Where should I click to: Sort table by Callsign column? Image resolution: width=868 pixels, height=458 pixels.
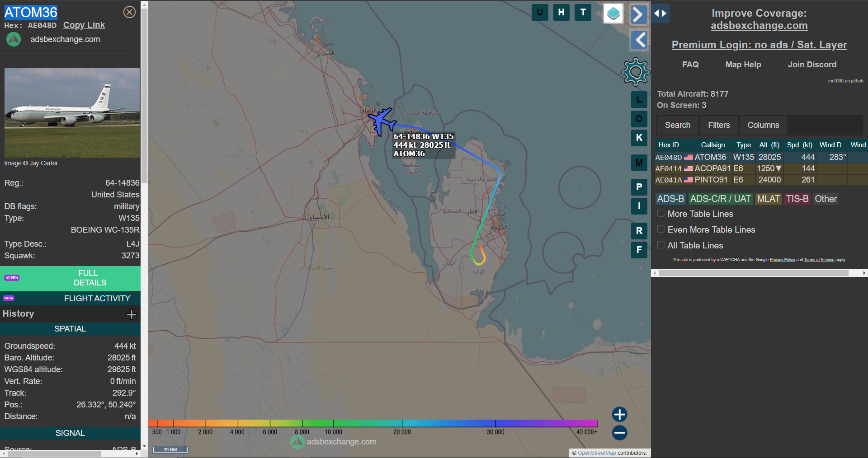pos(712,145)
